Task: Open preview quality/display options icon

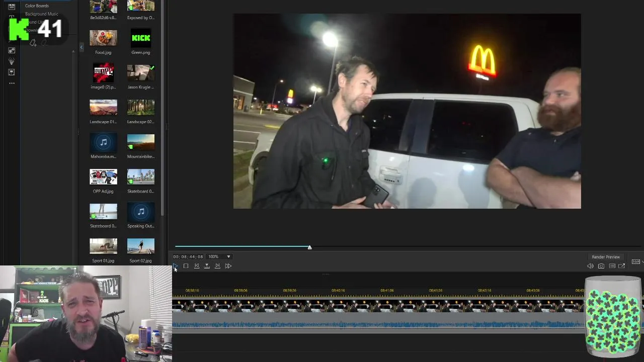Action: coord(612,266)
